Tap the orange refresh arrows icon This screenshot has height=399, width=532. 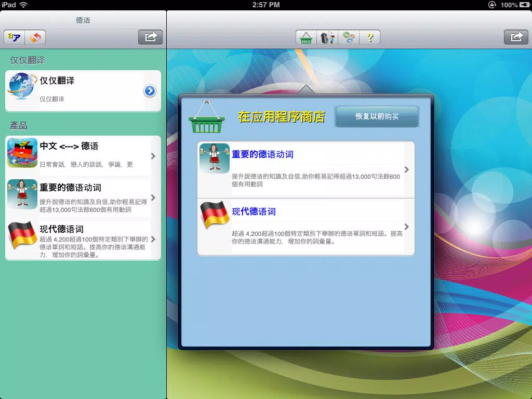pos(35,37)
